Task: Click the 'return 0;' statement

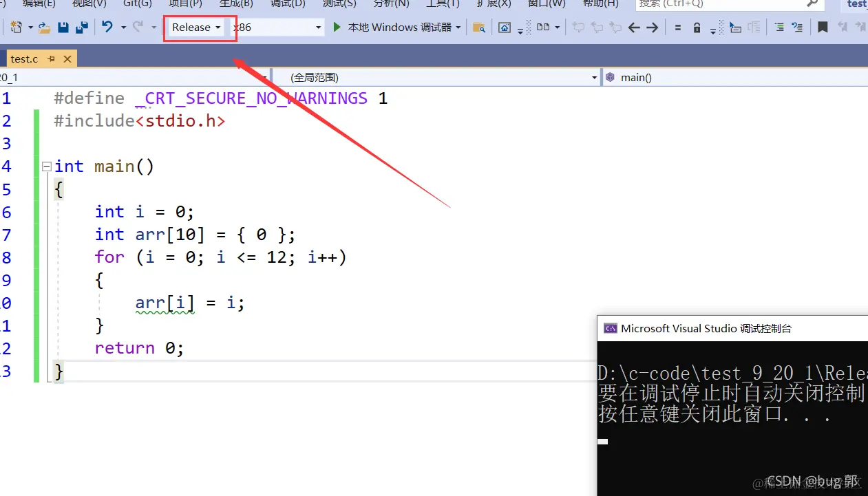Action: click(139, 348)
